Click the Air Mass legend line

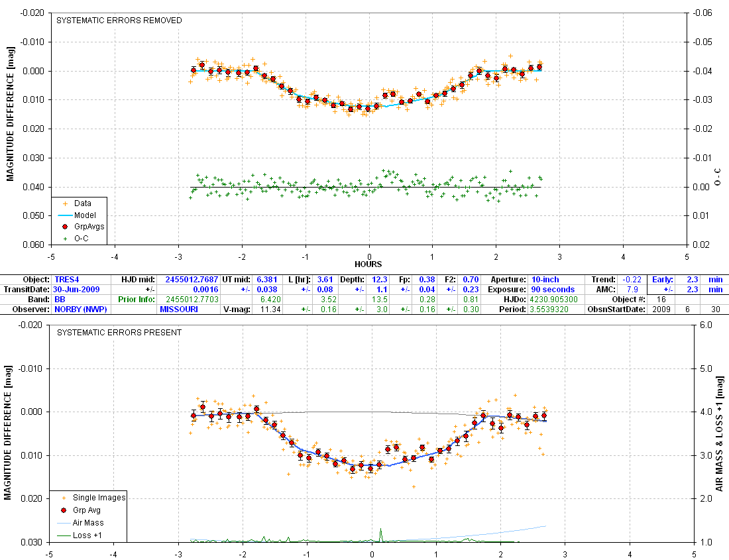pyautogui.click(x=64, y=523)
